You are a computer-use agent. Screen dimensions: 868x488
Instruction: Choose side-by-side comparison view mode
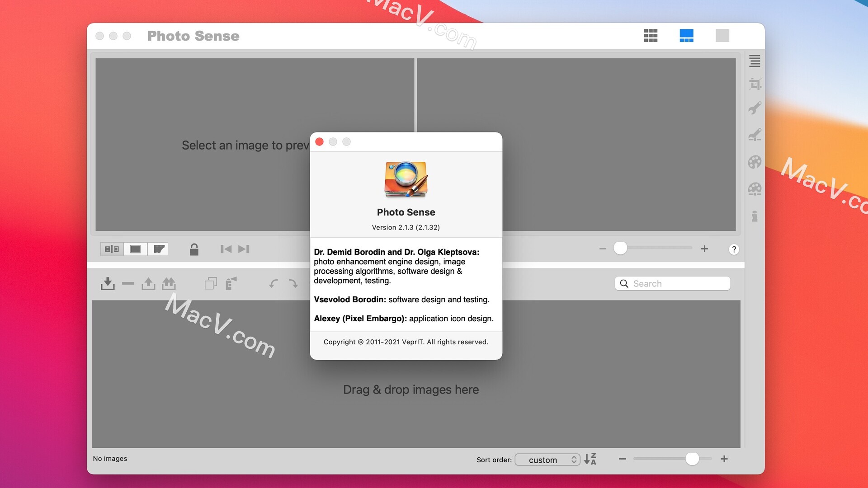pyautogui.click(x=112, y=249)
